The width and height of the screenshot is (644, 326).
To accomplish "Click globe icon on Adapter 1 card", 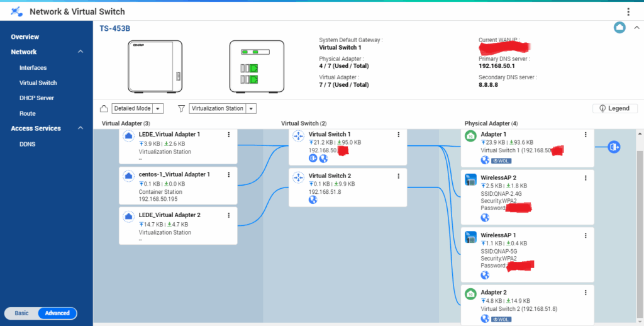I will (x=485, y=160).
